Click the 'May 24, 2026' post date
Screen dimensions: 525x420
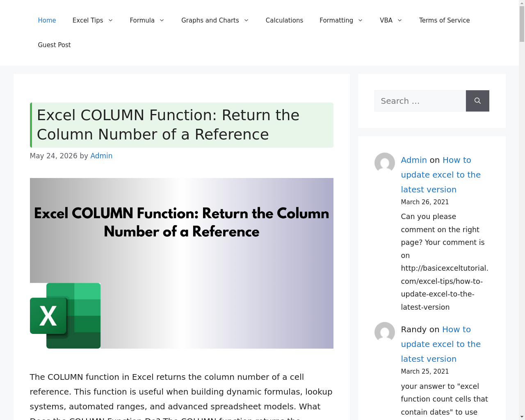click(x=54, y=156)
